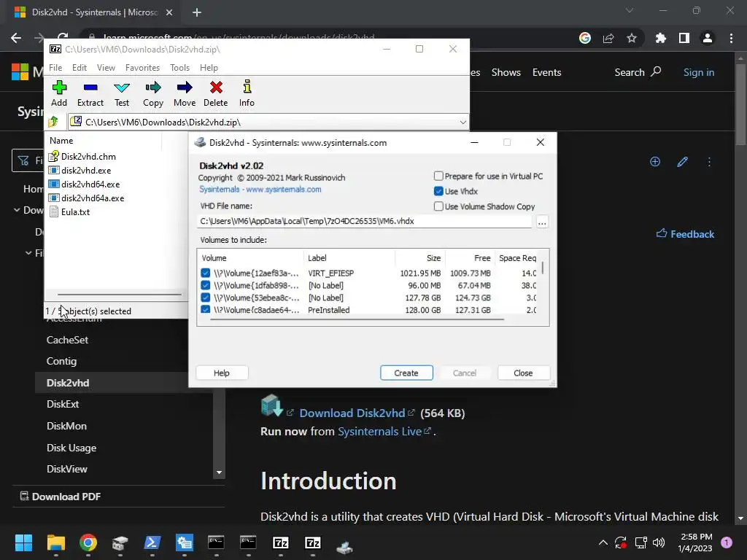Click the Feedback link on the page

(x=685, y=234)
